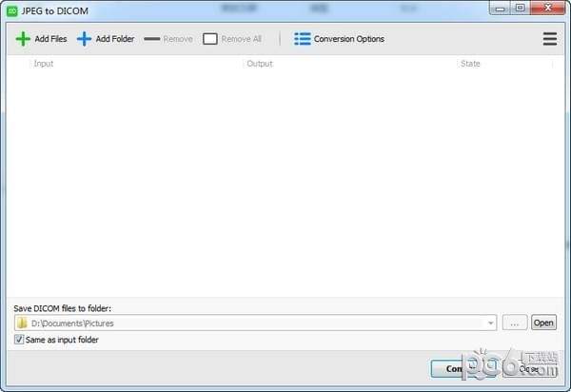
Task: Click the Remove dash icon
Action: point(152,39)
